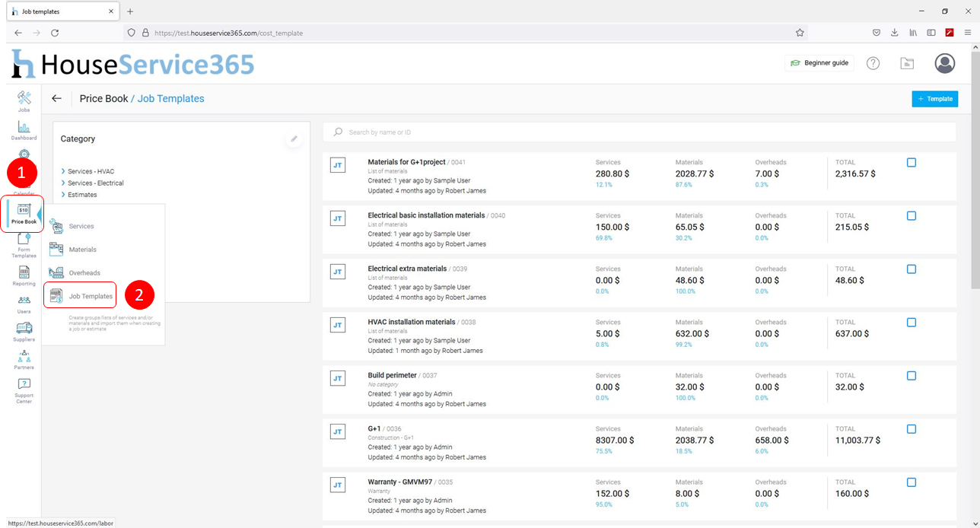Click the blue + Template button

[934, 99]
